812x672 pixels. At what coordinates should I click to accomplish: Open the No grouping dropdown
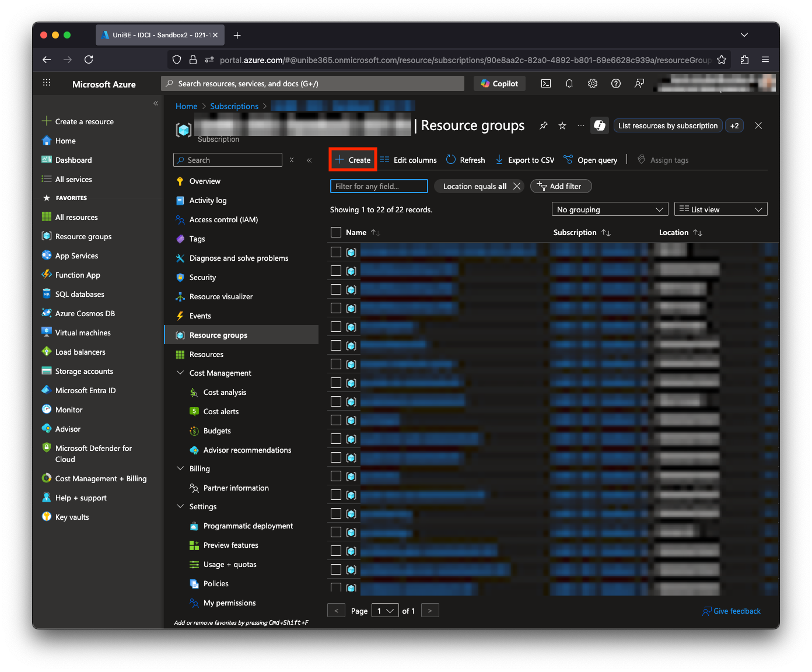(x=610, y=209)
